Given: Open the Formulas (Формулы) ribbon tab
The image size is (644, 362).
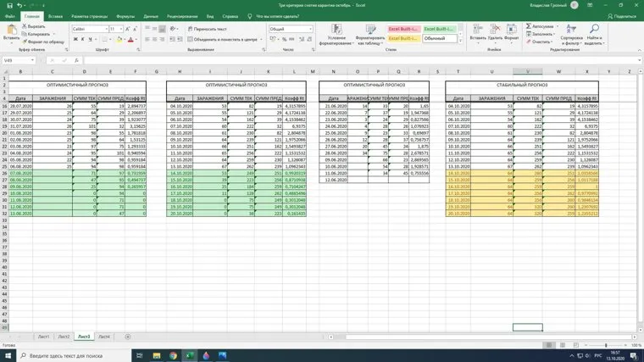Looking at the screenshot, I should tap(125, 16).
